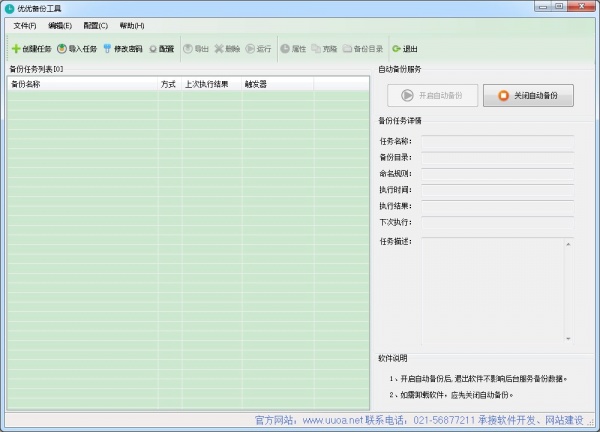This screenshot has height=432, width=600.
Task: Click the 自动备份服务 group label
Action: (399, 69)
